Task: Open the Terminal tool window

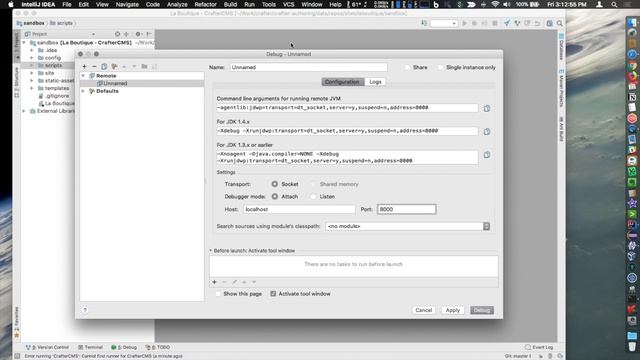Action: 90,347
